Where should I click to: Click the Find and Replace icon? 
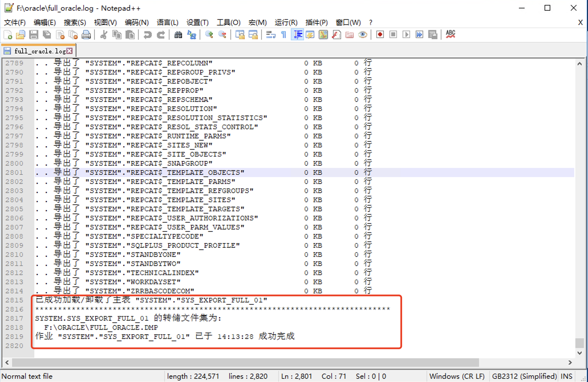tap(192, 35)
